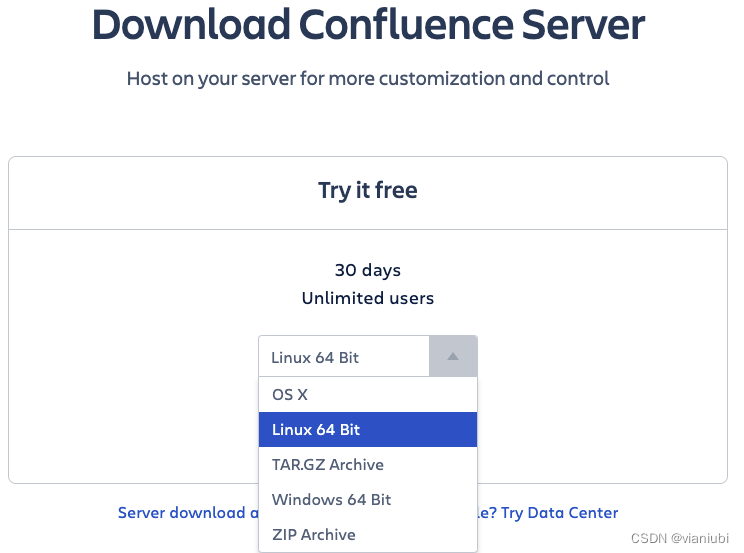Pick TAR.GZ Archive option
This screenshot has height=553, width=744.
[x=368, y=465]
